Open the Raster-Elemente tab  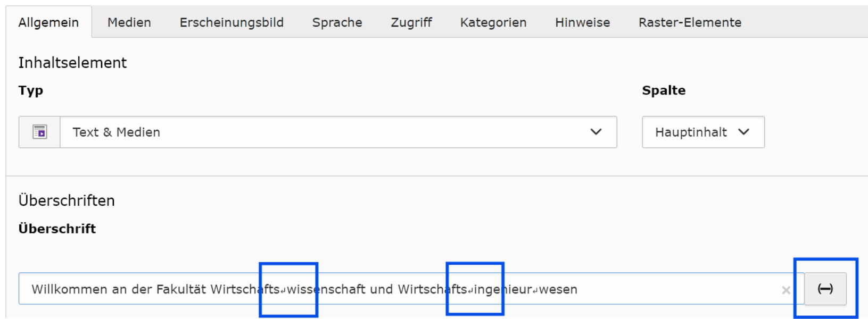[690, 22]
